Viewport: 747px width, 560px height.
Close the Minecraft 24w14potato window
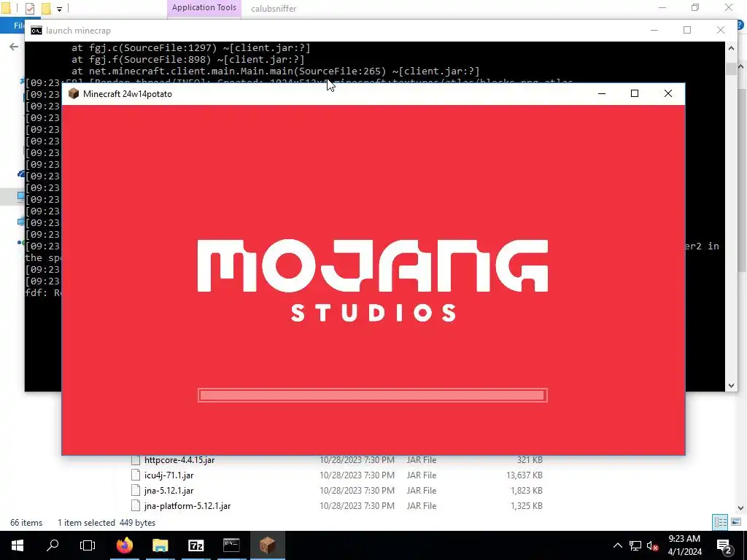coord(668,94)
